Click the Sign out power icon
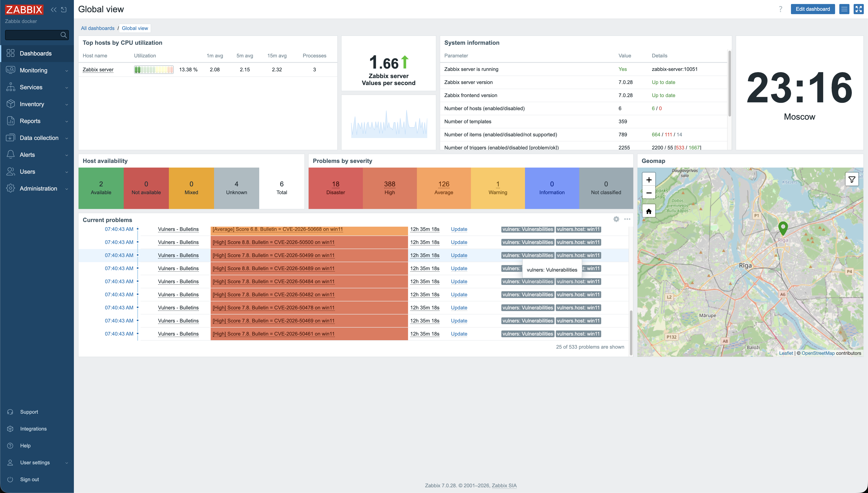This screenshot has height=493, width=868. [x=10, y=480]
